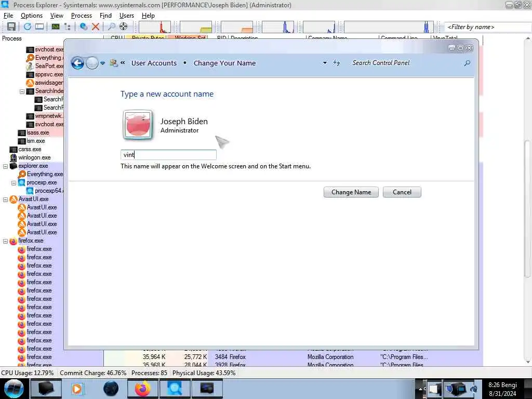
Task: Collapse the explorer.exe tree node
Action: coord(5,166)
